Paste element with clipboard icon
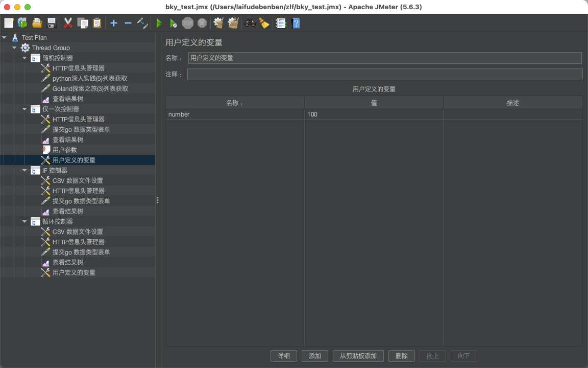The width and height of the screenshot is (588, 368). click(97, 24)
